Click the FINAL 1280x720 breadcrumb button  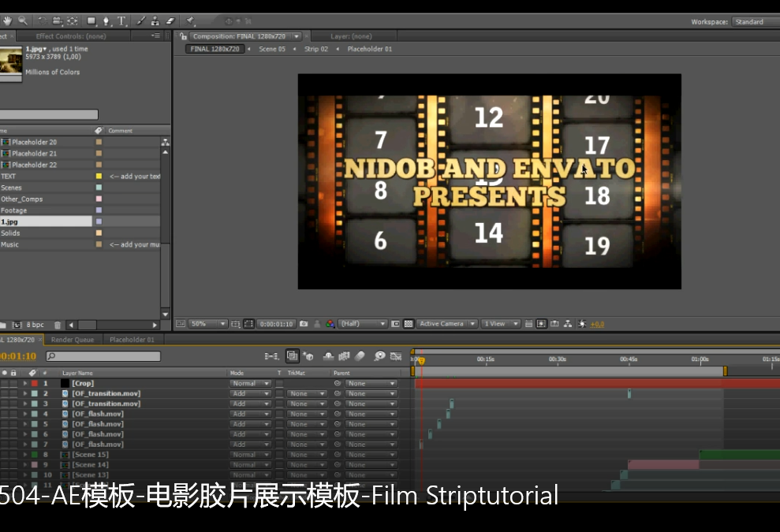pyautogui.click(x=215, y=49)
